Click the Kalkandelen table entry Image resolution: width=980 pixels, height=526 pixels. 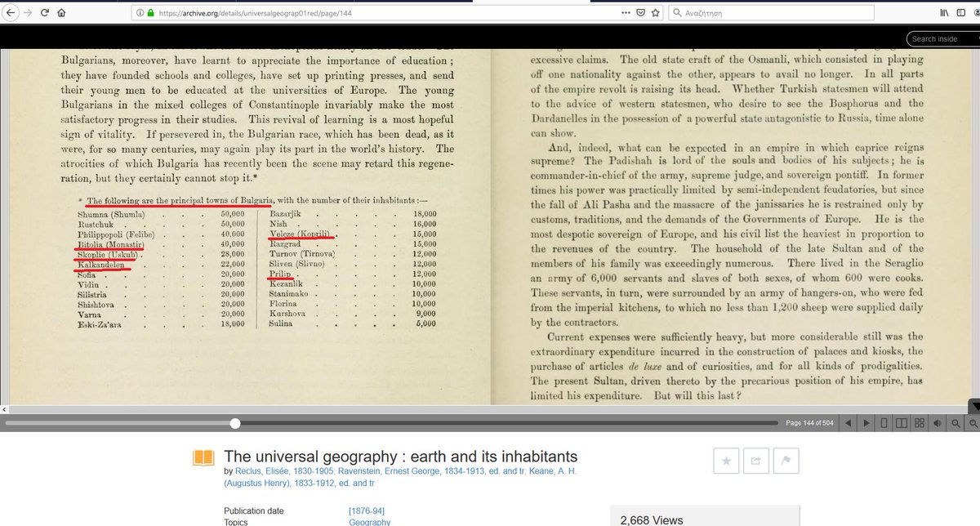pyautogui.click(x=103, y=265)
